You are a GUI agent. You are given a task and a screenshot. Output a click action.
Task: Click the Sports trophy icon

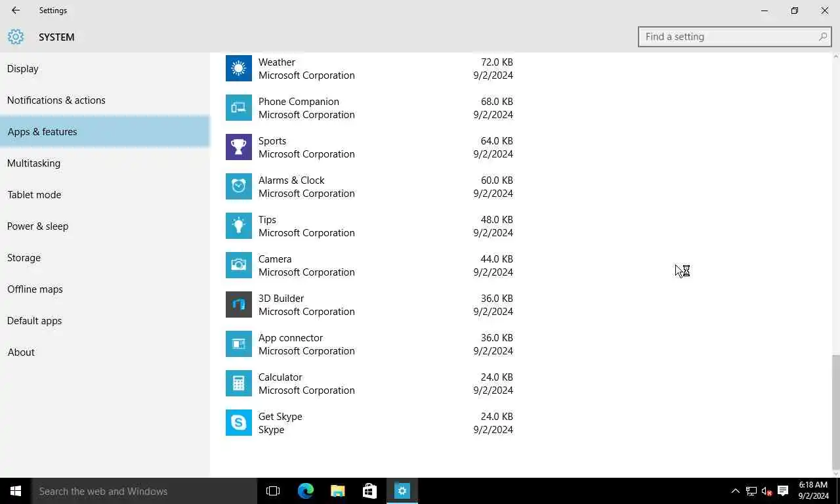point(239,147)
